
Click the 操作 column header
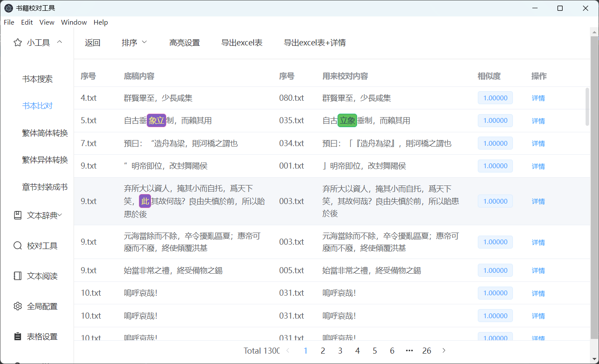click(539, 76)
